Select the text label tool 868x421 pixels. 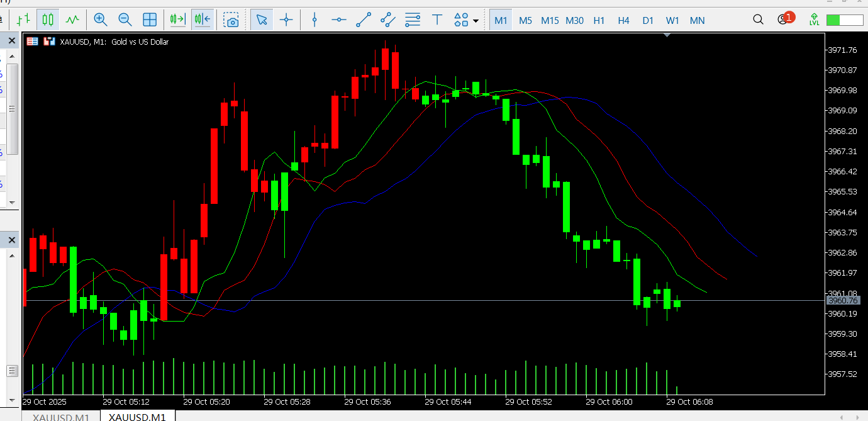(x=437, y=20)
